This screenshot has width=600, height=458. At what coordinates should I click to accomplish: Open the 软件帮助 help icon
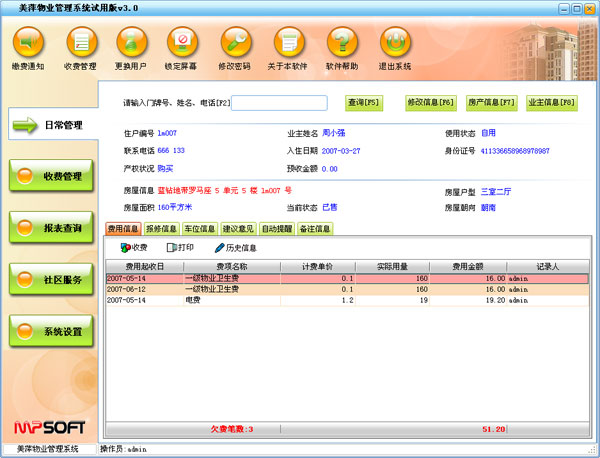(x=343, y=45)
